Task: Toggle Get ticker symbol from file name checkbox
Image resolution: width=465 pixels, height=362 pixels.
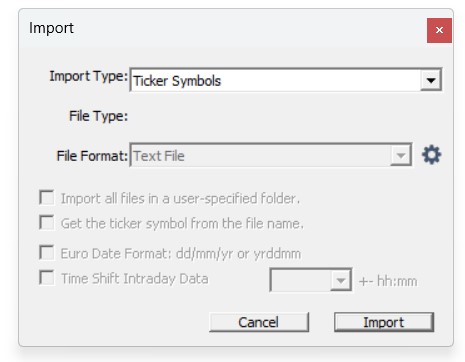Action: [47, 222]
